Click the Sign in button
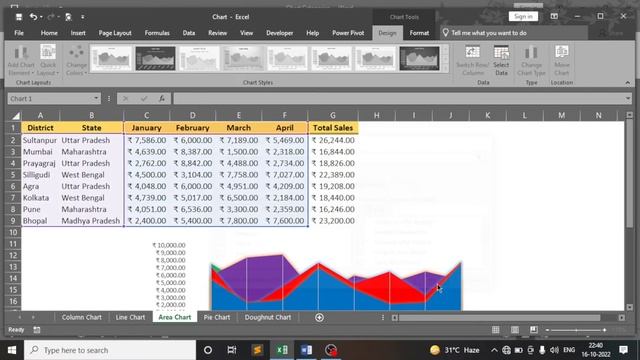 point(523,16)
